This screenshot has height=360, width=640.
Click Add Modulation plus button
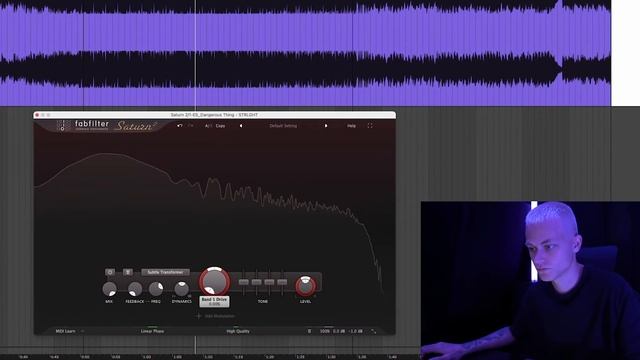199,316
